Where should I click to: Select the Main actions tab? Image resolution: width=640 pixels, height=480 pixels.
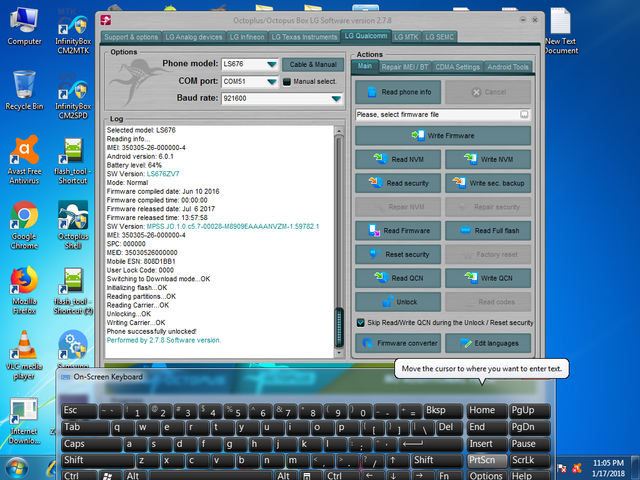(x=365, y=66)
